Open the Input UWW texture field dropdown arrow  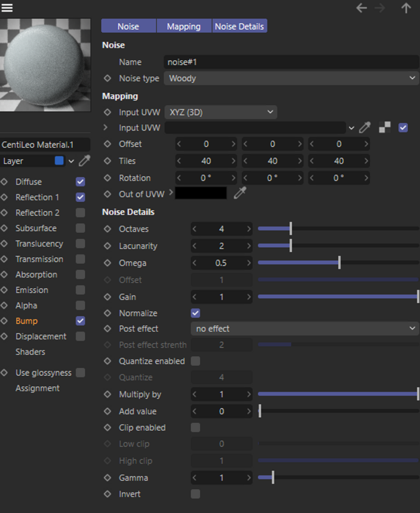click(x=351, y=128)
